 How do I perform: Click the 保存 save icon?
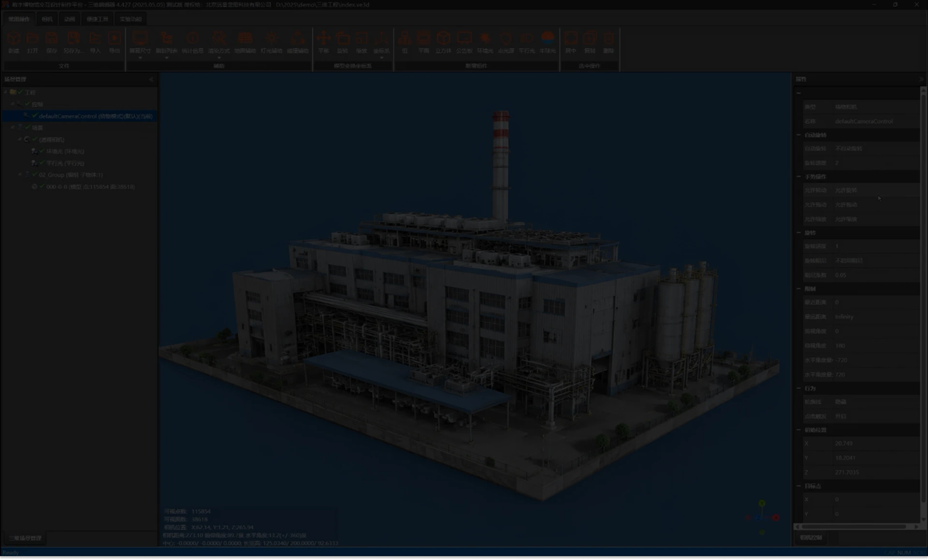[52, 39]
